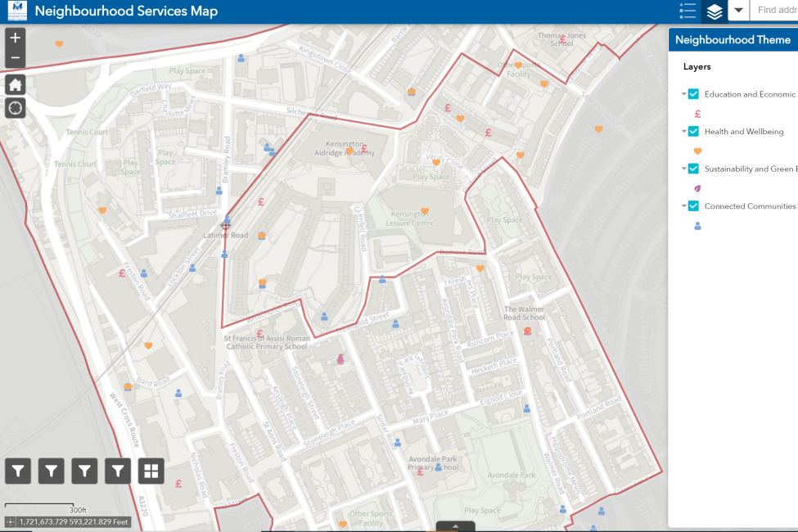The width and height of the screenshot is (798, 532).
Task: Uncheck the Education and Economic layer
Action: click(695, 93)
